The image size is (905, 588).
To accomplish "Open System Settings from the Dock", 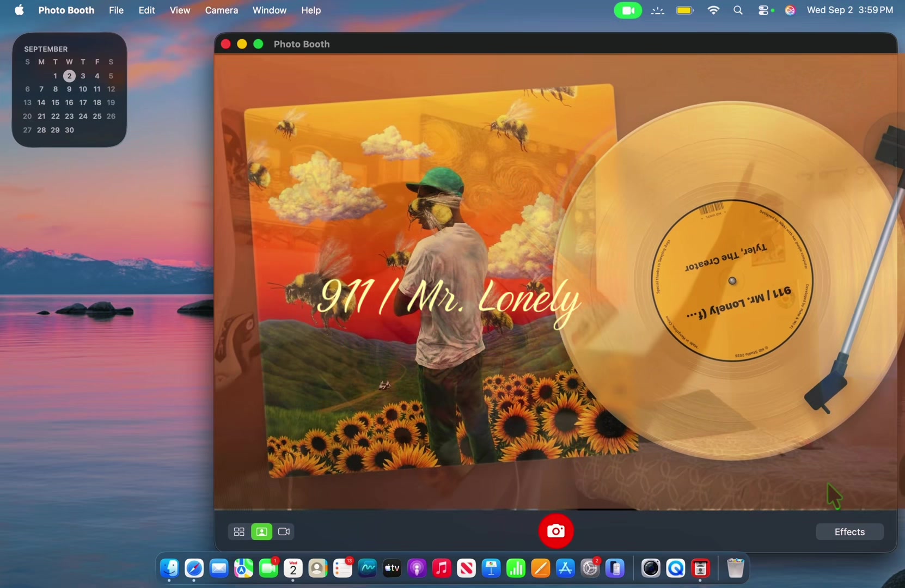I will click(590, 568).
